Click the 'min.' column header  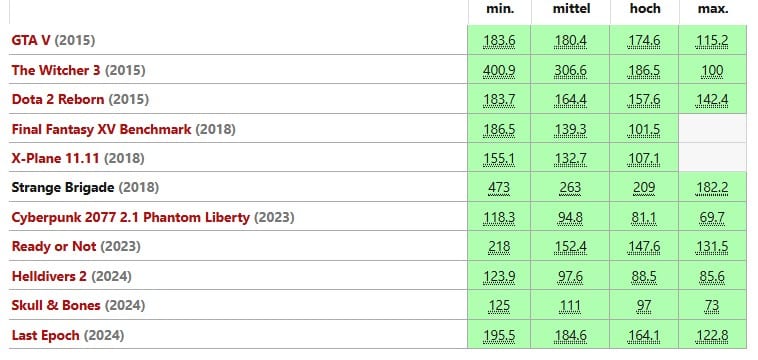500,9
